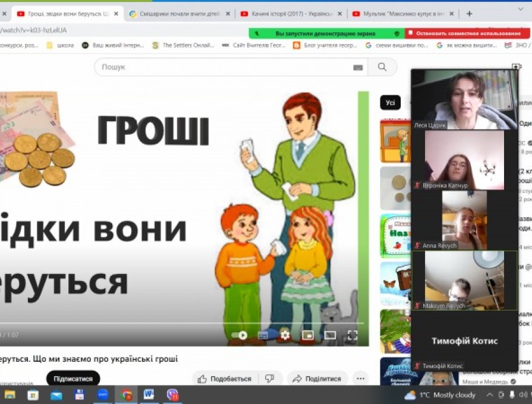Image resolution: width=532 pixels, height=404 pixels.
Task: Toggle the autoplay switch in player
Action: tap(240, 335)
